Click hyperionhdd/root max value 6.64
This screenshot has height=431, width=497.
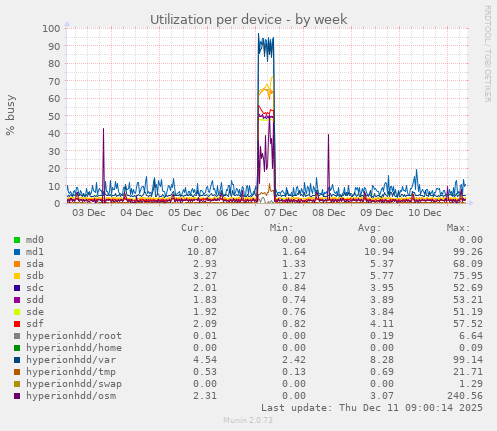coord(471,336)
